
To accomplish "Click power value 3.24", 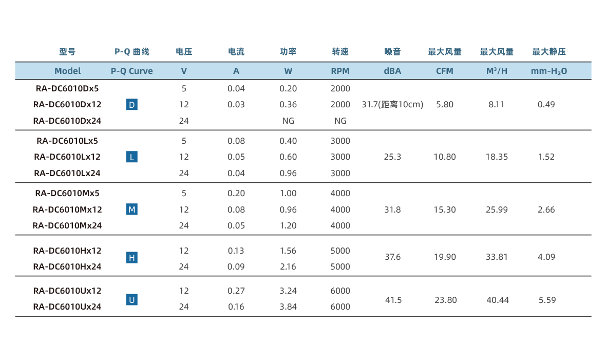I will pyautogui.click(x=288, y=291).
